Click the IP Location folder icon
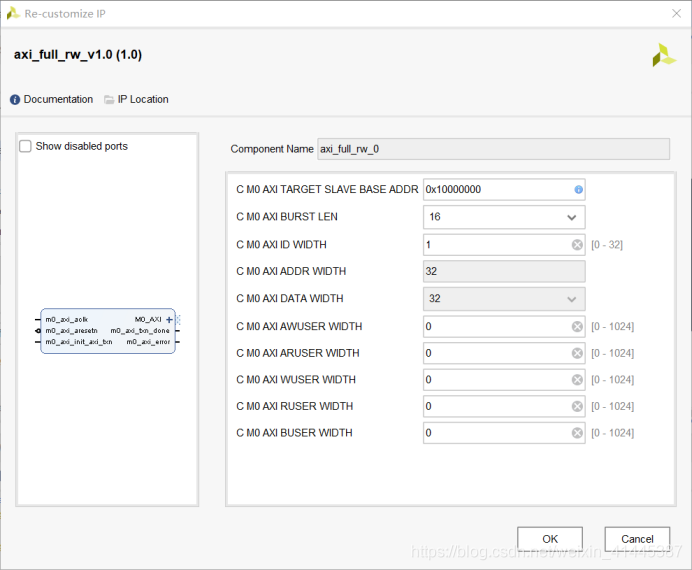The height and width of the screenshot is (570, 692). [109, 100]
